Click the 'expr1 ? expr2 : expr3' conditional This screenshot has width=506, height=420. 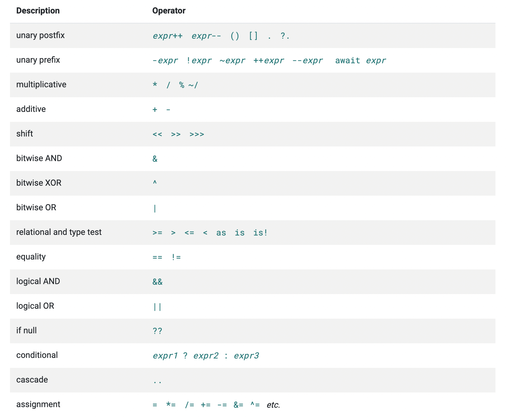[x=206, y=356]
